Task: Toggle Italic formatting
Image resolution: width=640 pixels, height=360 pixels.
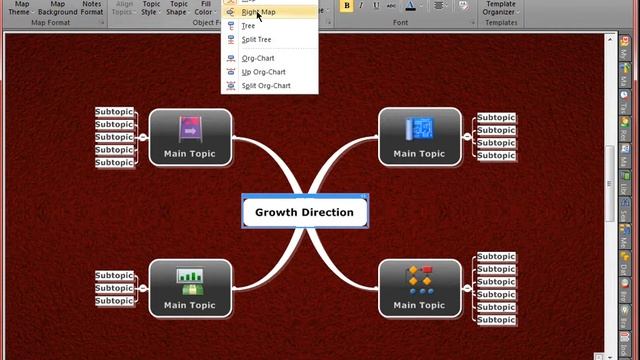Action: coord(361,6)
